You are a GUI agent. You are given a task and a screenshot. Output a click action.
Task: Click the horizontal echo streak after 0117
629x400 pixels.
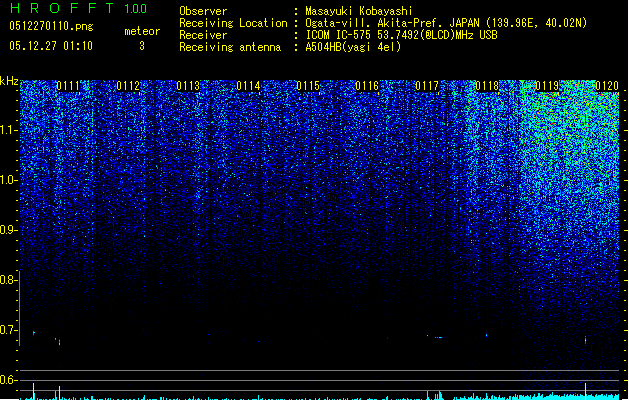[x=439, y=337]
